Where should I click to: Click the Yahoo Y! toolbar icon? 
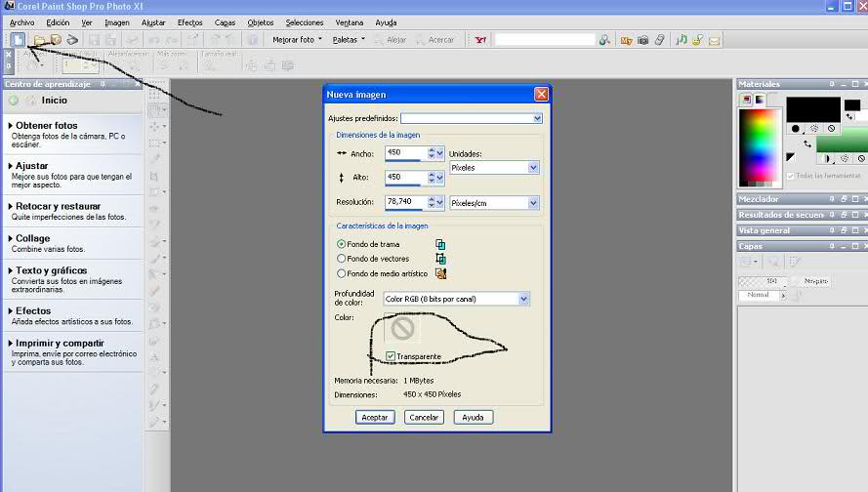[x=480, y=40]
